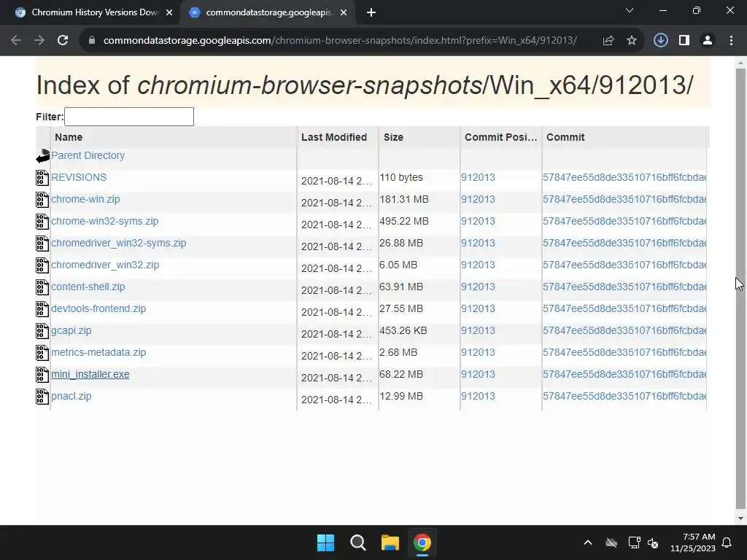
Task: Download pnacl.zip
Action: (71, 396)
